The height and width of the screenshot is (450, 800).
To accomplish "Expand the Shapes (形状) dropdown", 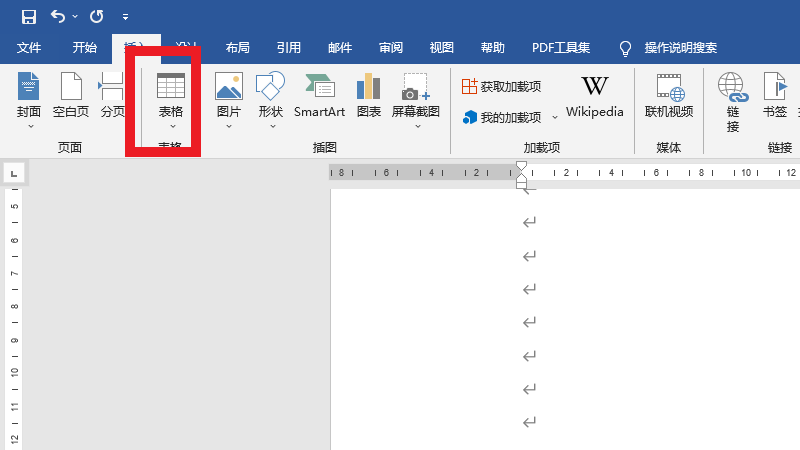I will (x=271, y=126).
